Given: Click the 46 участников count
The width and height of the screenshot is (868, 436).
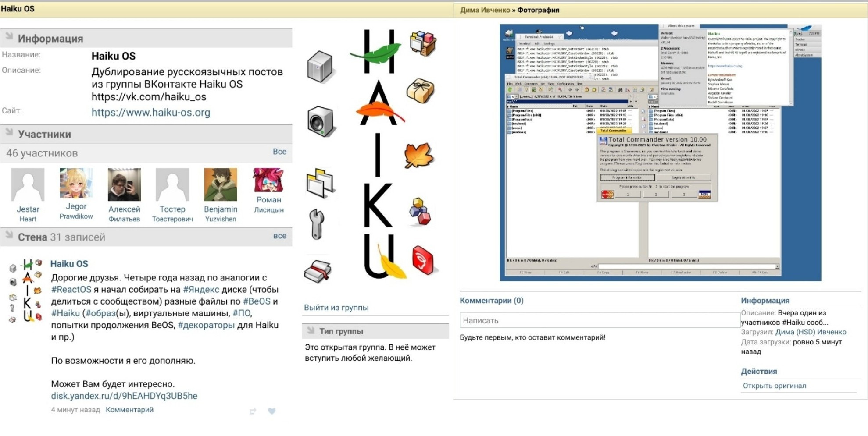Looking at the screenshot, I should coord(42,153).
